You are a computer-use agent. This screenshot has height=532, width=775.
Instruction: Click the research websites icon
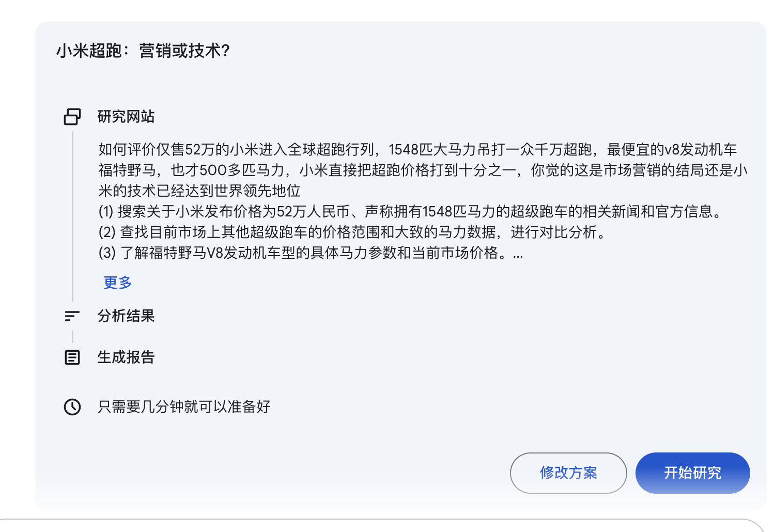[72, 117]
